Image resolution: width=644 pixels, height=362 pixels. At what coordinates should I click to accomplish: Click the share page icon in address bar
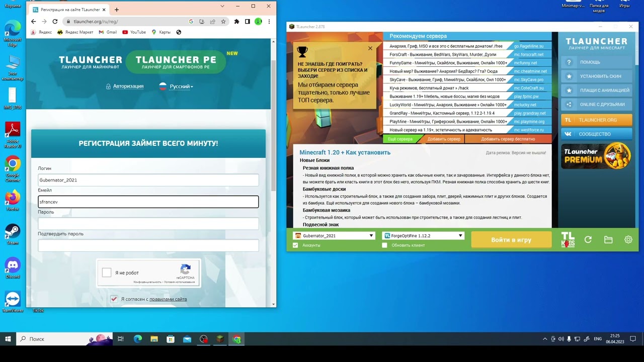[x=213, y=22]
